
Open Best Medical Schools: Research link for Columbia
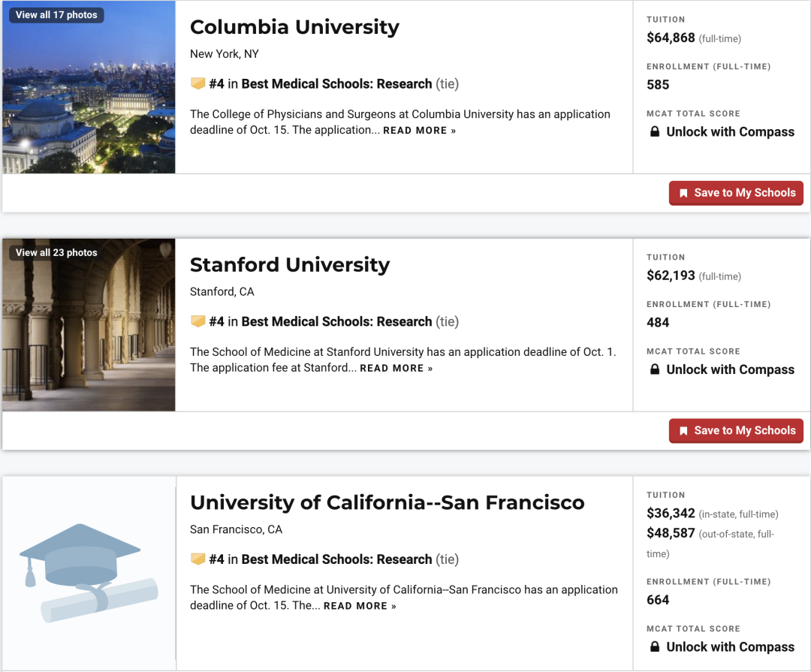pyautogui.click(x=336, y=84)
